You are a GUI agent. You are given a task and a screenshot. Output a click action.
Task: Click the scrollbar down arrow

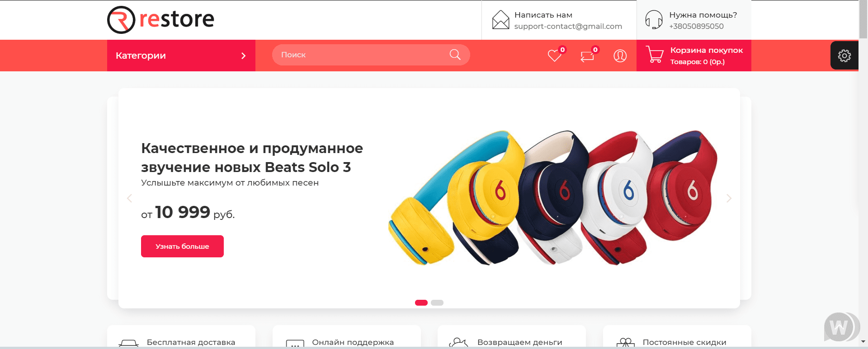point(863,342)
